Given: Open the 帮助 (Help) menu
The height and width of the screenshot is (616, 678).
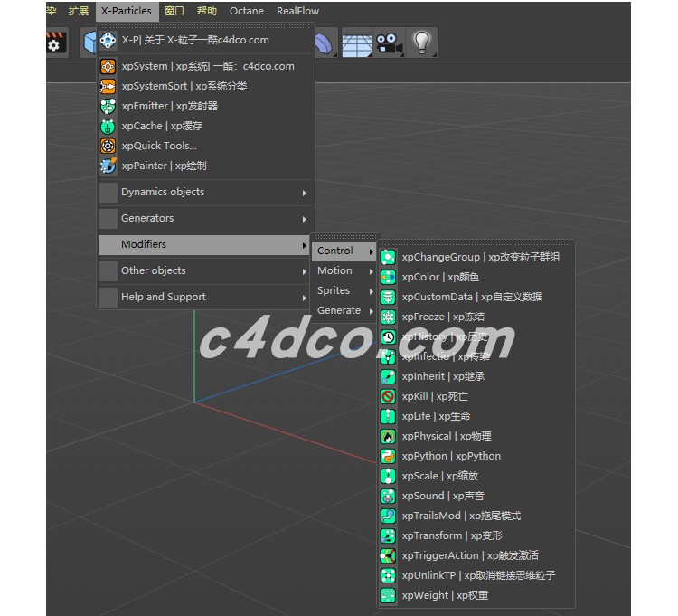Looking at the screenshot, I should (207, 11).
